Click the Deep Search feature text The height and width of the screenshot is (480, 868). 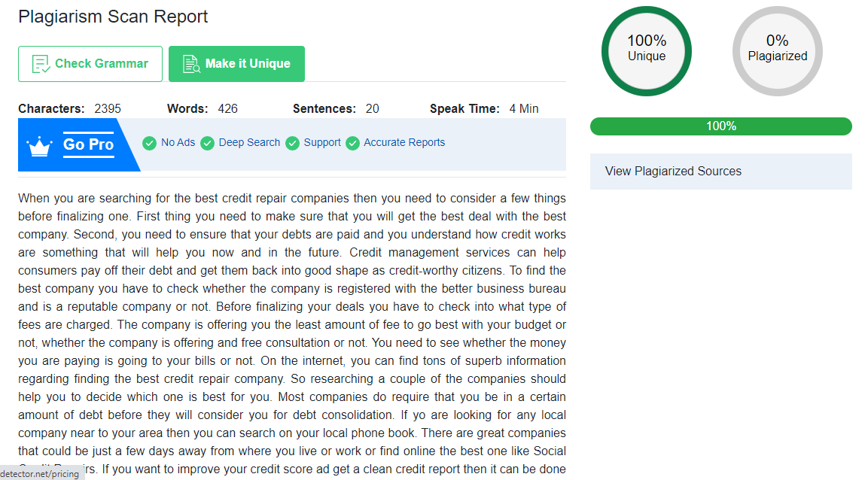[x=249, y=143]
